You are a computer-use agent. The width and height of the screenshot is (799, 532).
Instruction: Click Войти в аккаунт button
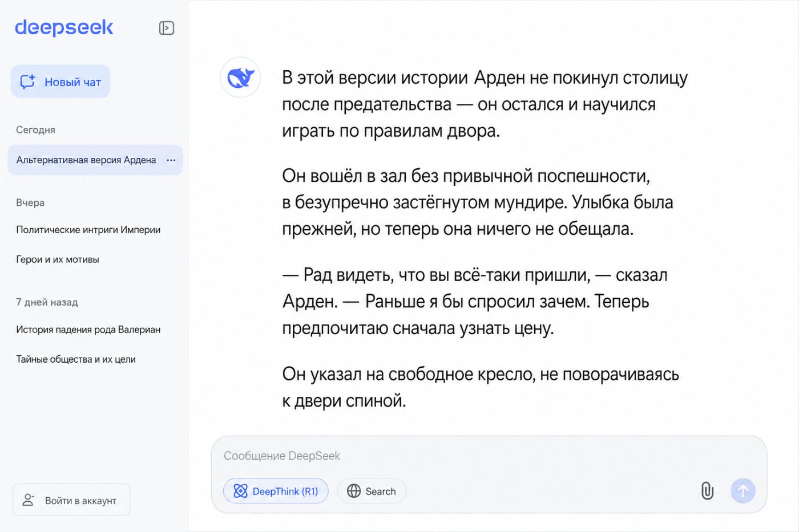[x=71, y=500]
